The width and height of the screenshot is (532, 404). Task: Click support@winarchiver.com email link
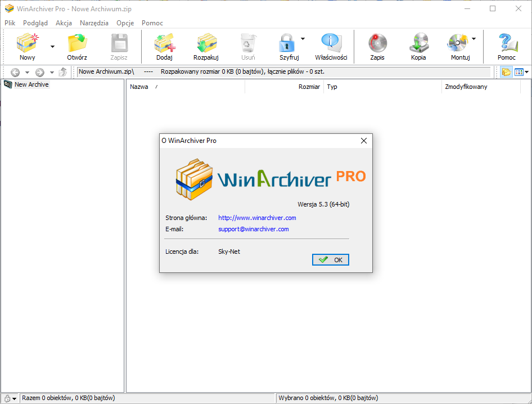pos(254,229)
